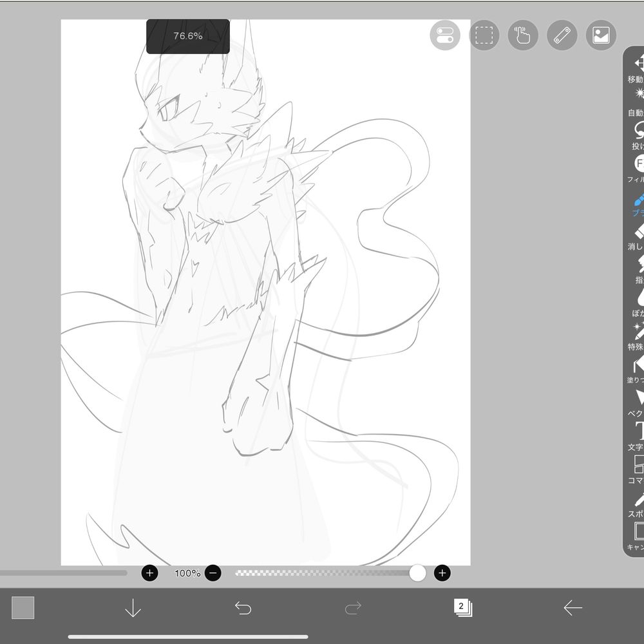This screenshot has height=644, width=644.
Task: Select the Special pen tool (特殊)
Action: 637,336
